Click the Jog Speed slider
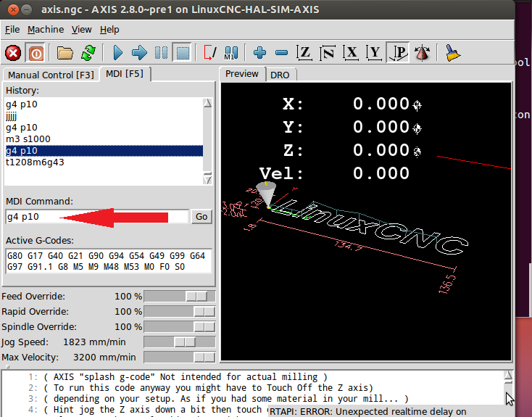Viewport: 532px width, 417px height. click(180, 342)
